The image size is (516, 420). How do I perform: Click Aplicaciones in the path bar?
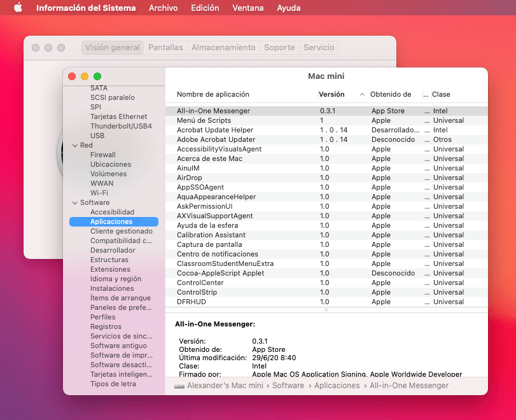(x=337, y=386)
